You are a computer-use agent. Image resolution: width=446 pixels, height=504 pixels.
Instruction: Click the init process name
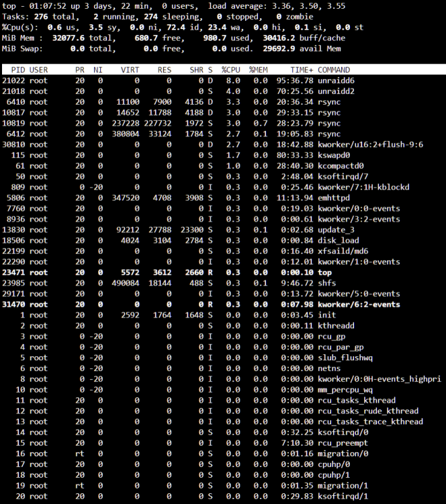point(327,315)
